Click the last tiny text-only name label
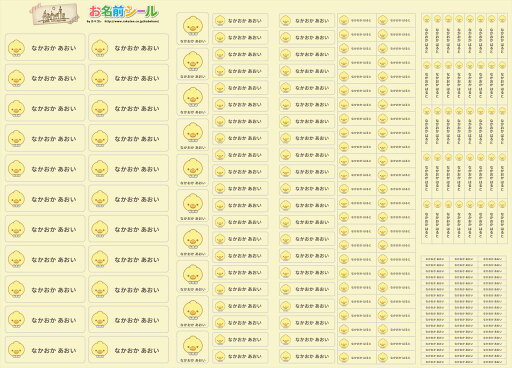The height and width of the screenshot is (368, 512). [492, 362]
